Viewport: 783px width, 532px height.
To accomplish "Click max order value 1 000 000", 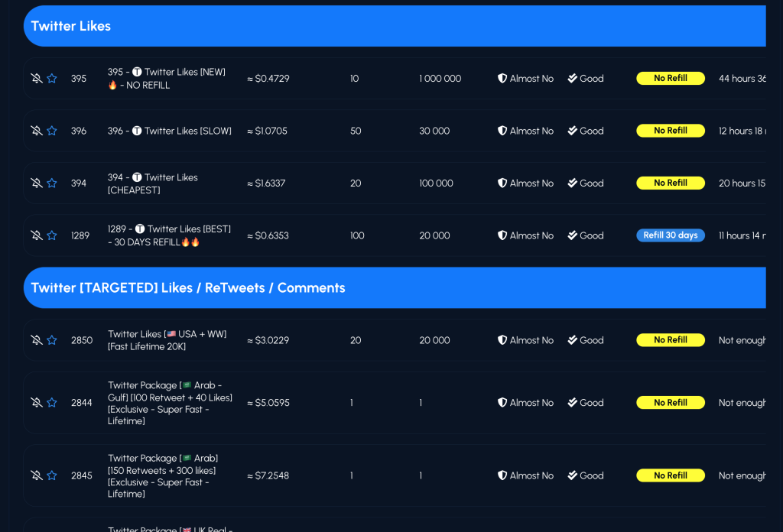I will 440,79.
